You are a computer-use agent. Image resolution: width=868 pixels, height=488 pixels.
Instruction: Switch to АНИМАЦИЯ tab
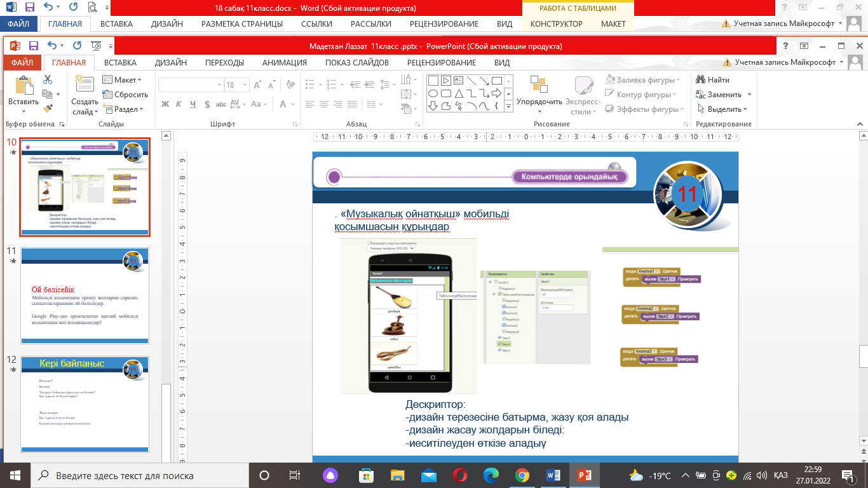(x=285, y=63)
